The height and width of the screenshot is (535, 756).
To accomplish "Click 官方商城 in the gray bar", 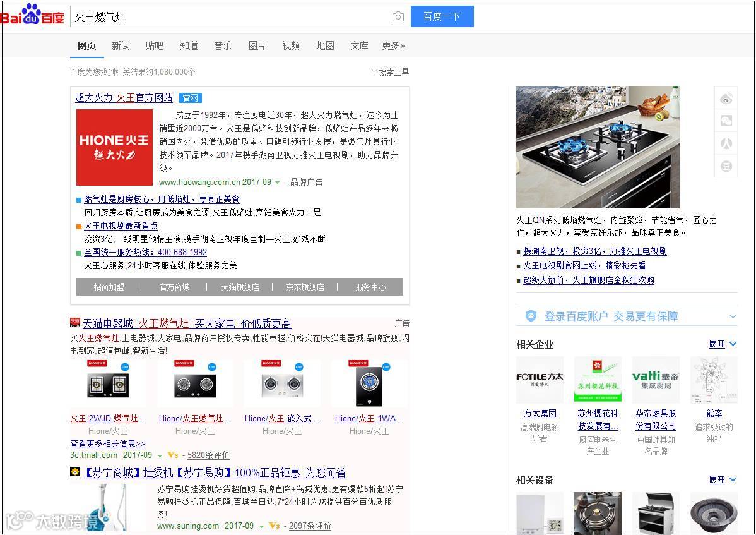I will pyautogui.click(x=174, y=287).
